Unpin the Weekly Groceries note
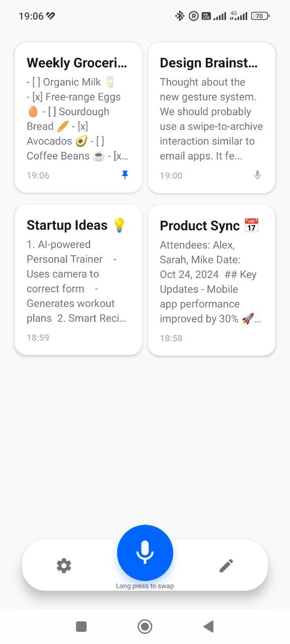 [x=124, y=175]
